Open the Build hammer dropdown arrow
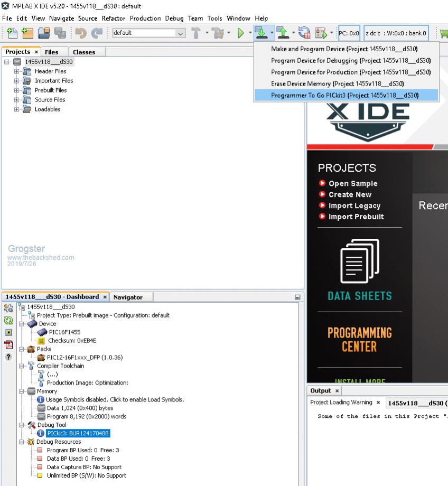The height and width of the screenshot is (486, 448). tap(207, 33)
